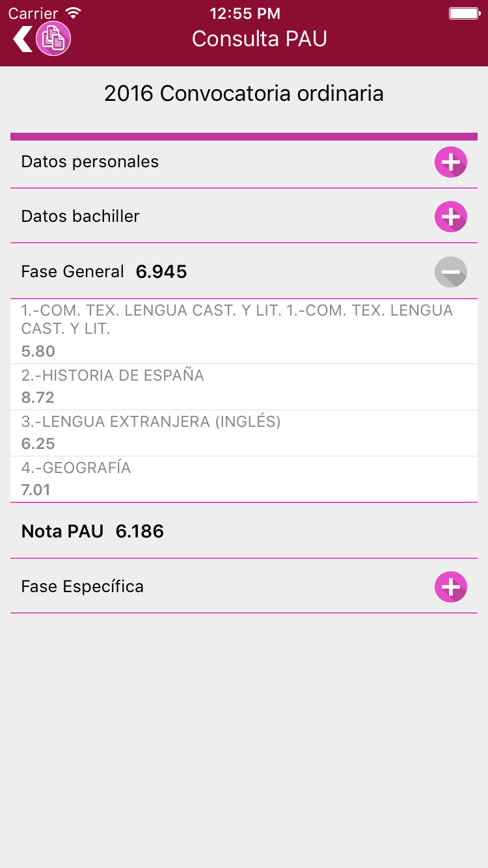488x868 pixels.
Task: Select the Geografía subject row
Action: 243,479
